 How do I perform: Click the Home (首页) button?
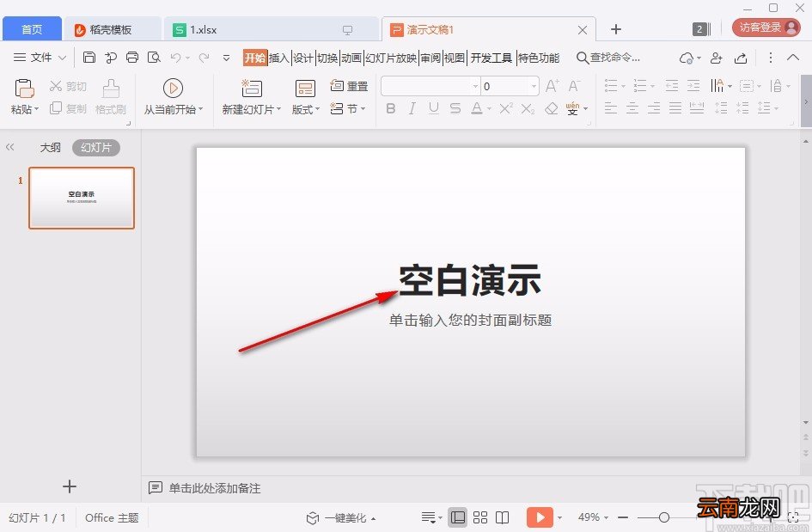pyautogui.click(x=32, y=29)
